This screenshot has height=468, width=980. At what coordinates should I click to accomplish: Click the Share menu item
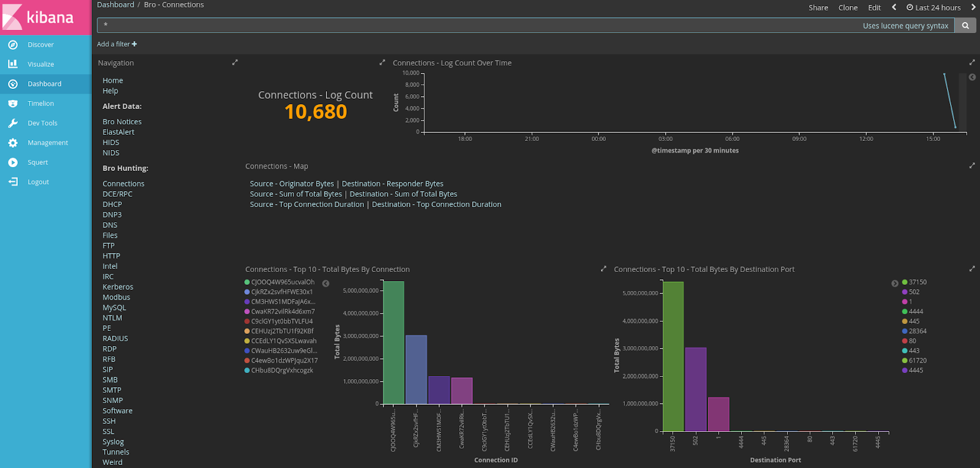point(818,8)
